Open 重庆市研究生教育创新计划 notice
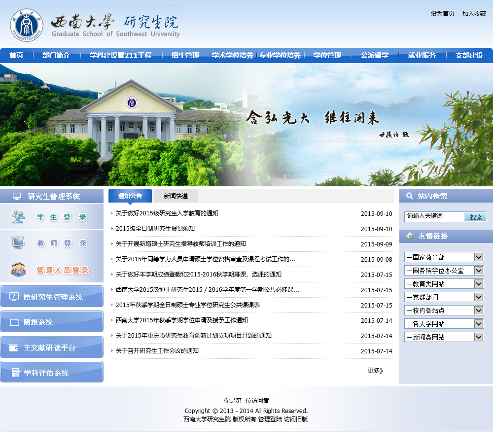The width and height of the screenshot is (493, 448). tap(194, 336)
